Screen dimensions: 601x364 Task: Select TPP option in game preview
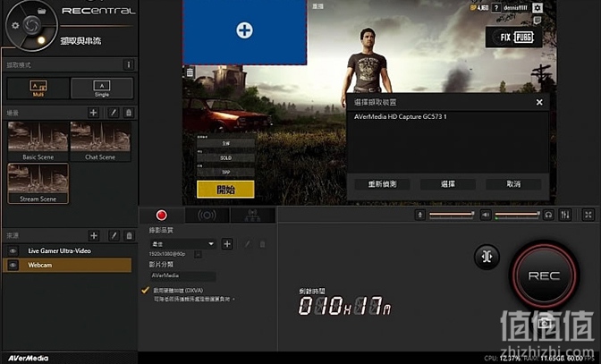(225, 173)
